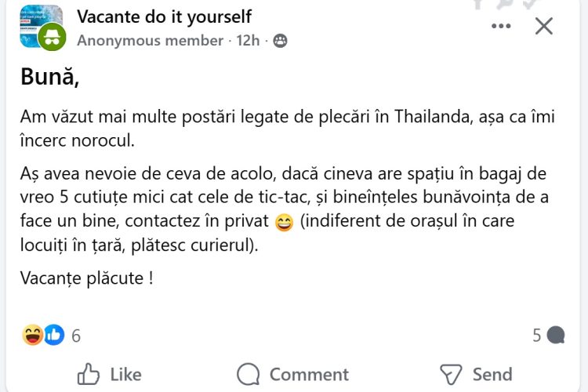Screen dimensions: 588x392
Task: Click the blue Like reaction icon
Action: (x=53, y=335)
